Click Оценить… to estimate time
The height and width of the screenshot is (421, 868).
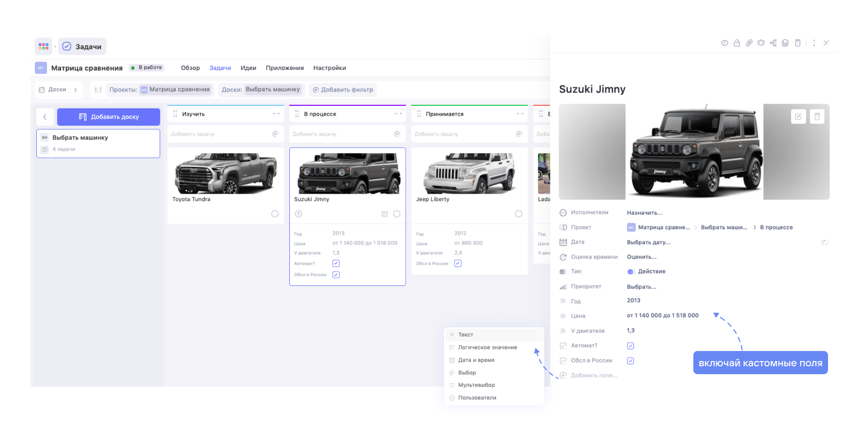[641, 257]
